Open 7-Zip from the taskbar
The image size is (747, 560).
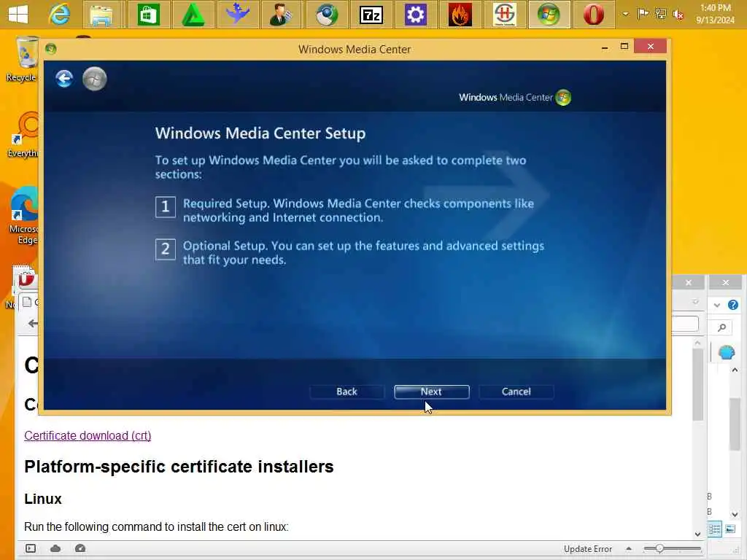click(x=371, y=15)
